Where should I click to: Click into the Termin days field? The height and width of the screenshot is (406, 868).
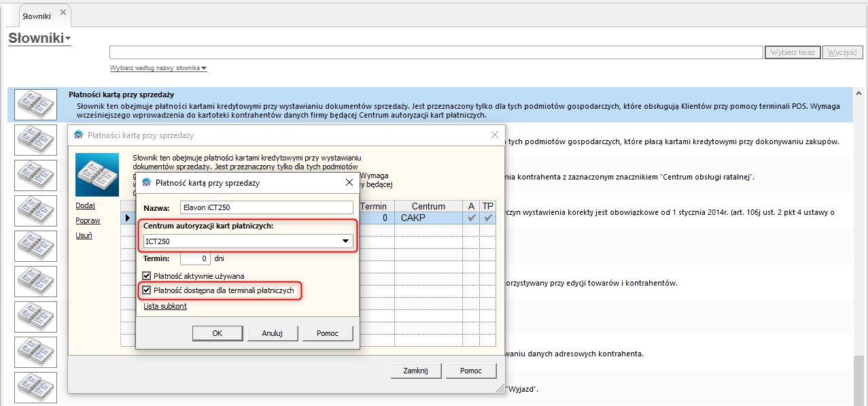point(195,258)
